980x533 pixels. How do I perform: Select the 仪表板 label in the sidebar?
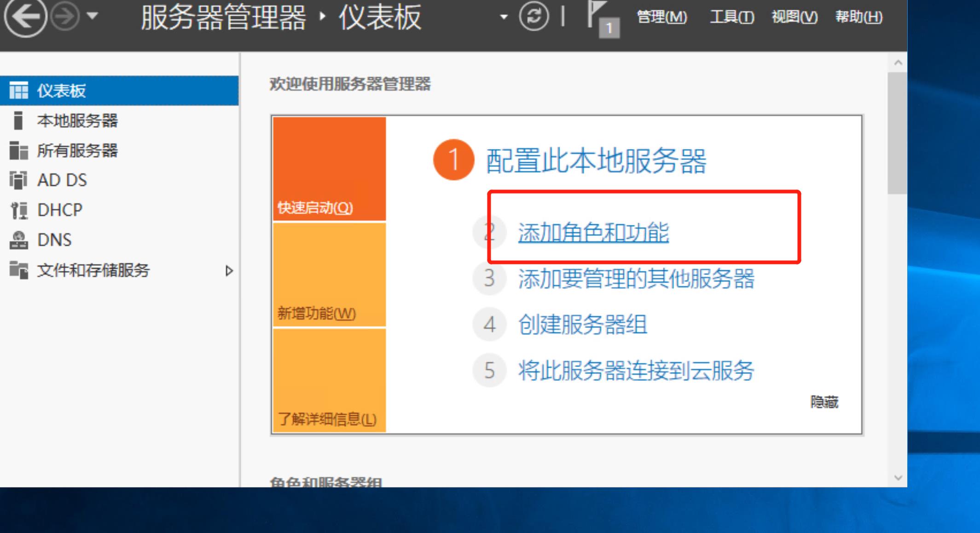tap(61, 91)
